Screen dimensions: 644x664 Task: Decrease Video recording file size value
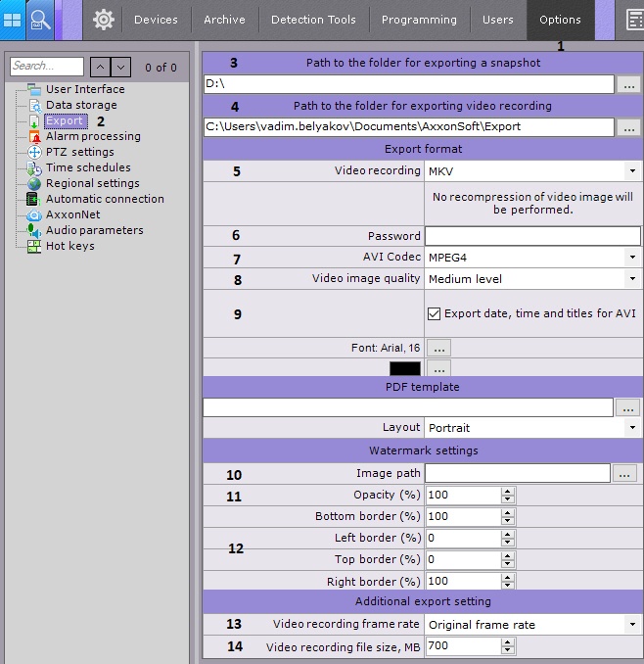click(x=507, y=650)
